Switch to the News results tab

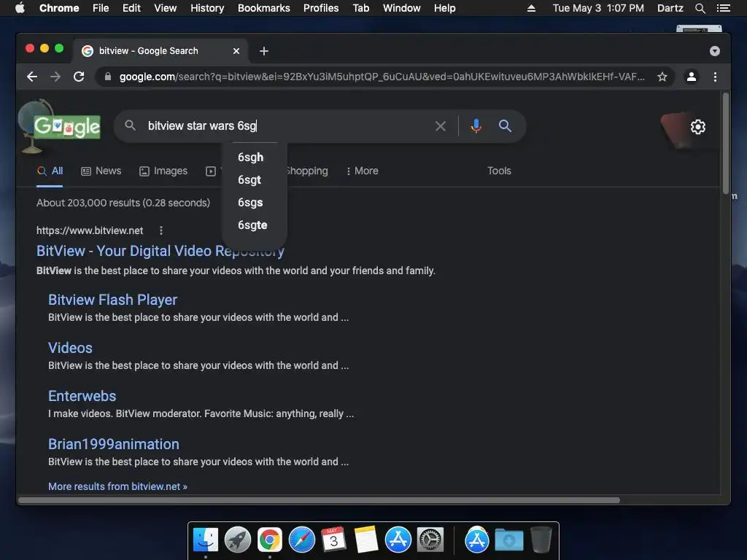pos(101,171)
